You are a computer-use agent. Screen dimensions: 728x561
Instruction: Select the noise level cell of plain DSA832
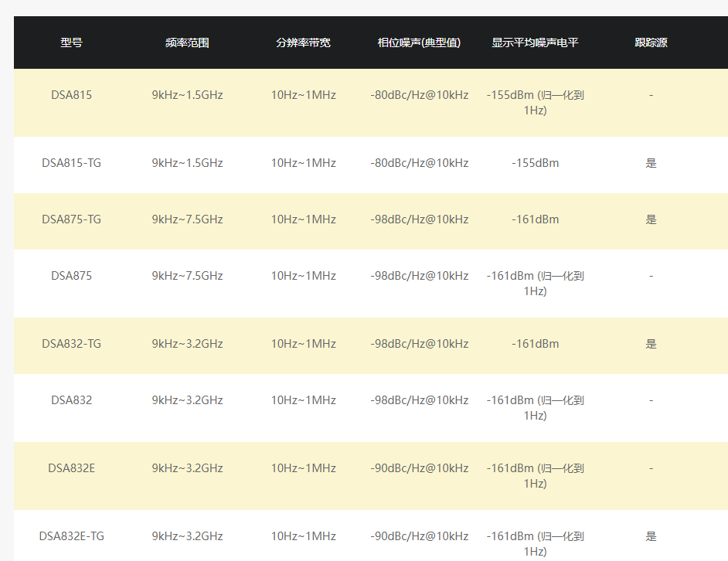tap(536, 408)
